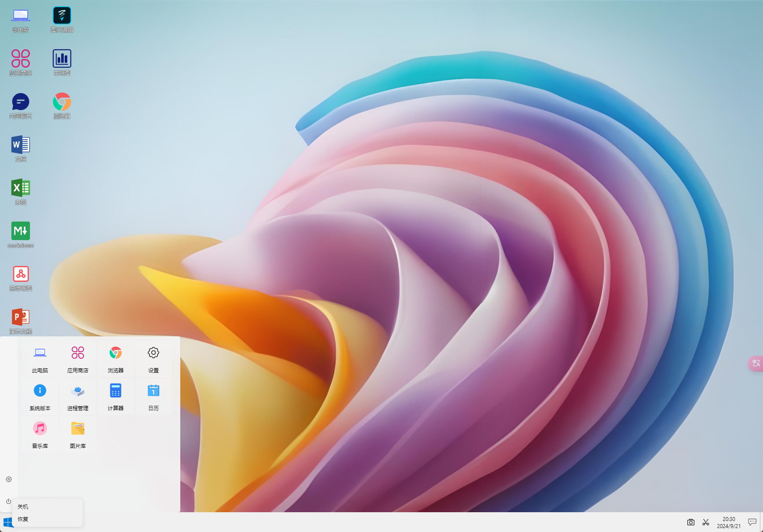Image resolution: width=763 pixels, height=532 pixels.
Task: Click the Windows start button
Action: point(8,522)
